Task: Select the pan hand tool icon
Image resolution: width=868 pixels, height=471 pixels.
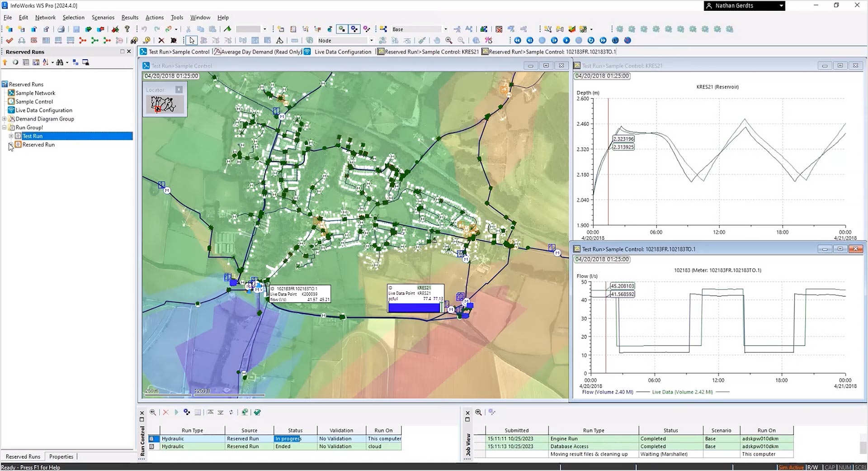Action: 437,40
